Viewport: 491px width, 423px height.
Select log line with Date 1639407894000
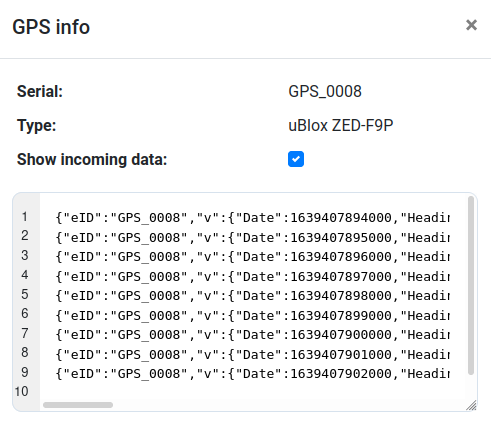252,218
